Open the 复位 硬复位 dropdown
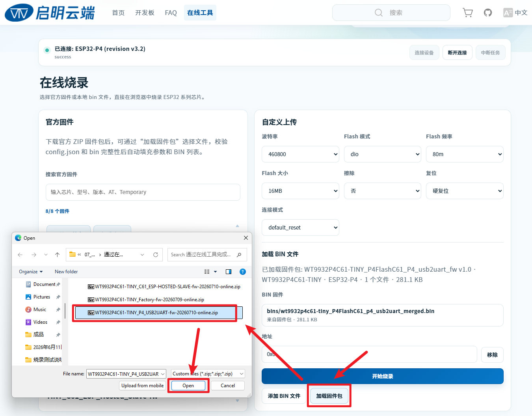Image resolution: width=532 pixels, height=416 pixels. [x=465, y=191]
